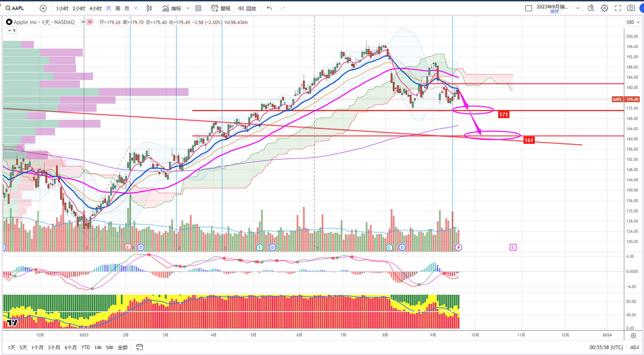Set the date range to 1年

coord(98,347)
